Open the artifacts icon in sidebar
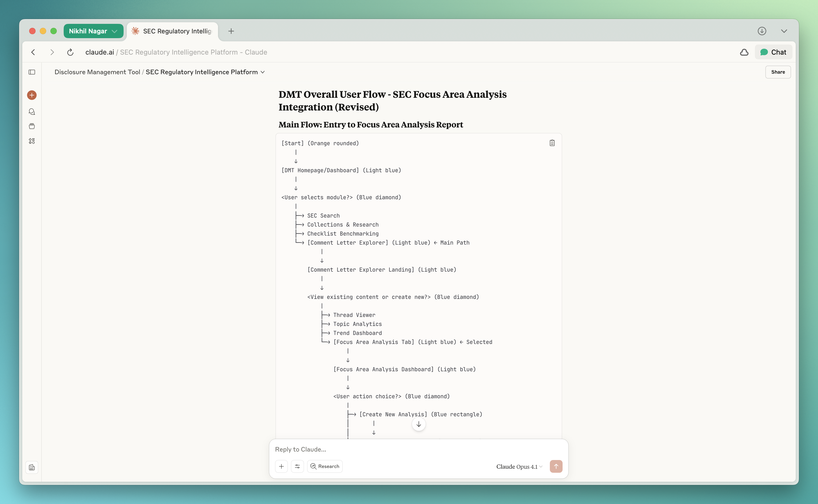This screenshot has height=504, width=818. point(32,141)
